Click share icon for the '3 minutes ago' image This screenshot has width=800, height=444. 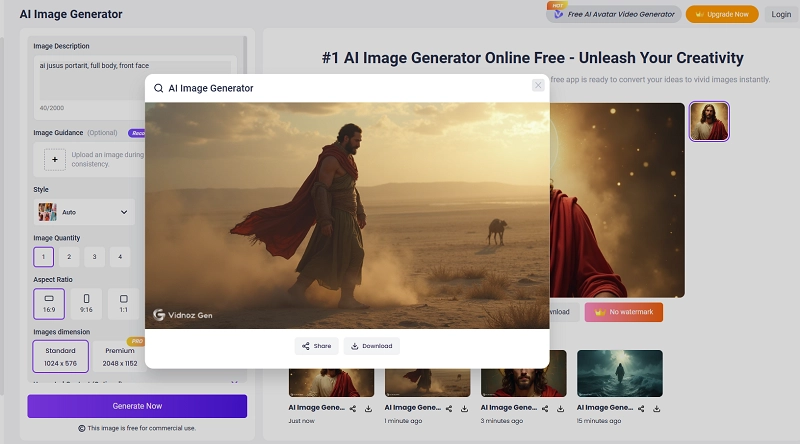point(544,408)
